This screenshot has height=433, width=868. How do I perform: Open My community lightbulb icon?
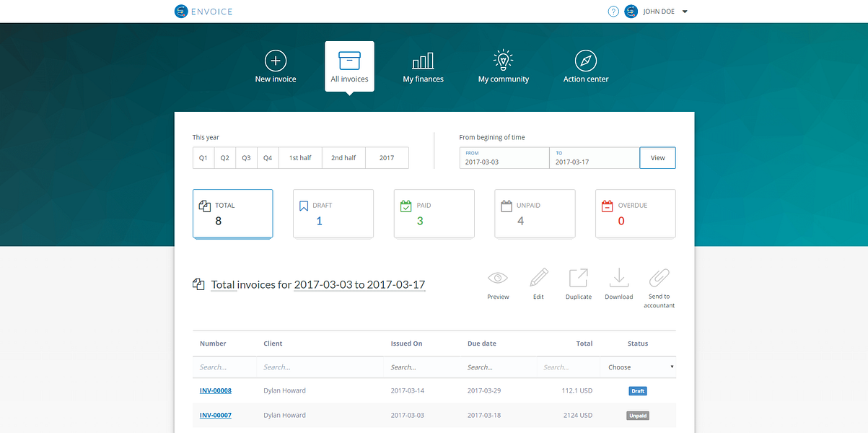(503, 61)
